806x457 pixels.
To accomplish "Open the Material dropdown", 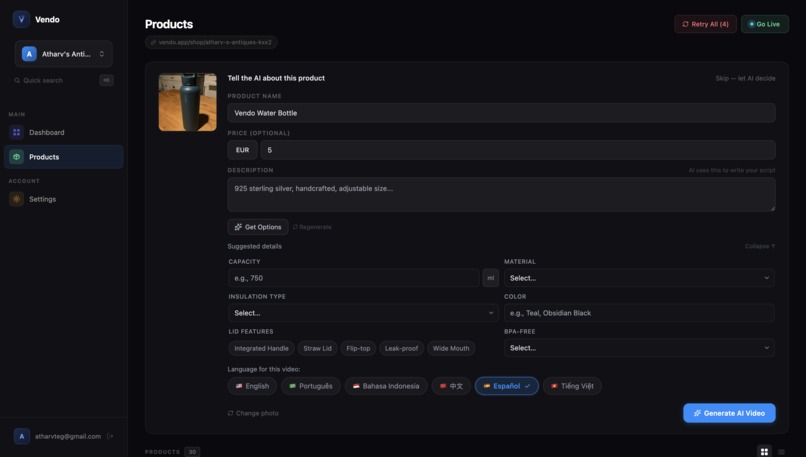I will click(x=639, y=278).
